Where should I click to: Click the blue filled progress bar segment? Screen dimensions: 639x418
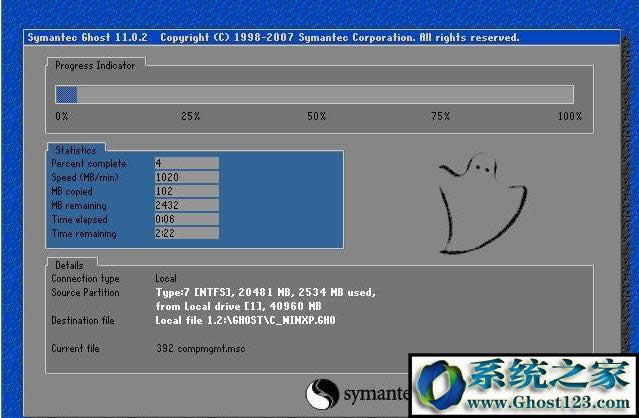[x=67, y=95]
